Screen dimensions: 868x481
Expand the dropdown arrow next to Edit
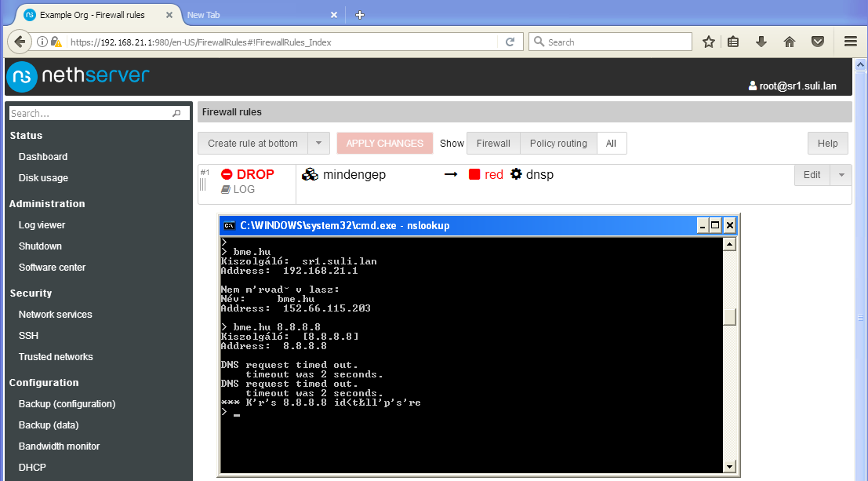(x=841, y=175)
